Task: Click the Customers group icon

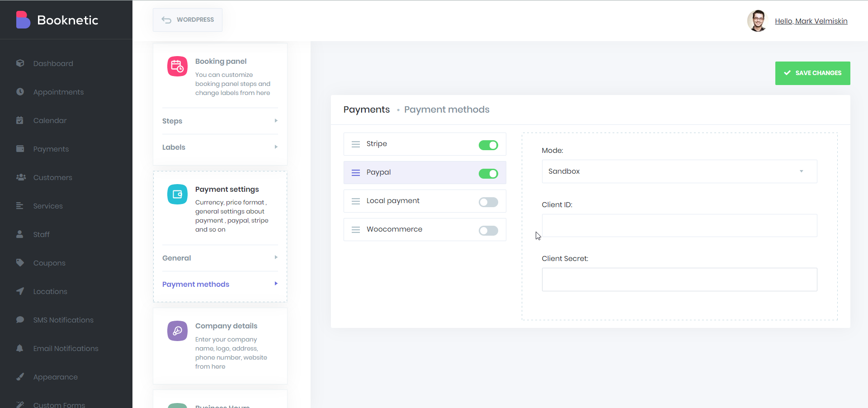Action: point(21,177)
